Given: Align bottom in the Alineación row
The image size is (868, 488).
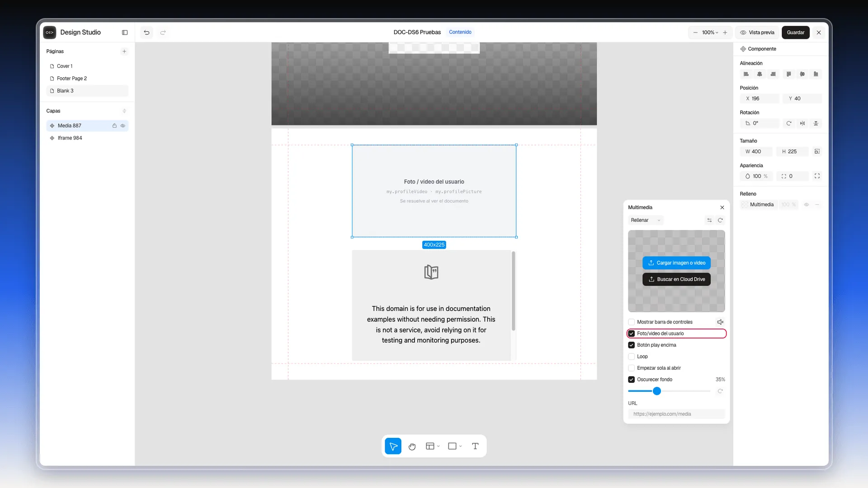Looking at the screenshot, I should tap(816, 74).
